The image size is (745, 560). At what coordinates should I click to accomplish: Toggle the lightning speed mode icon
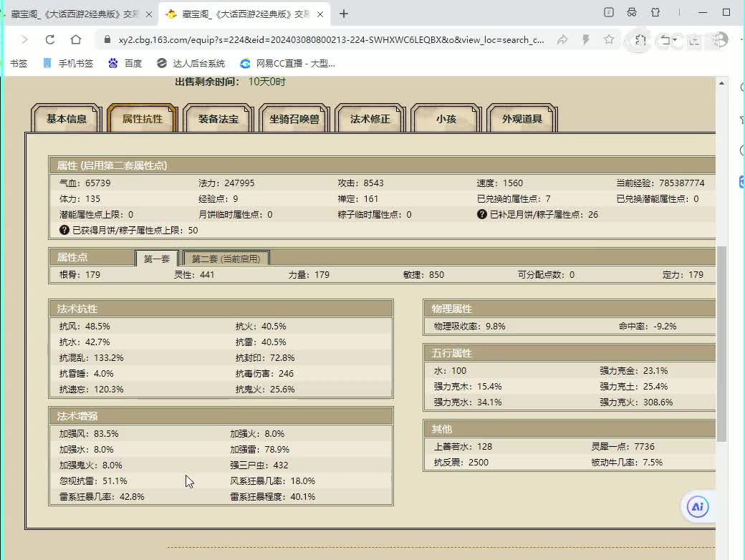[586, 40]
